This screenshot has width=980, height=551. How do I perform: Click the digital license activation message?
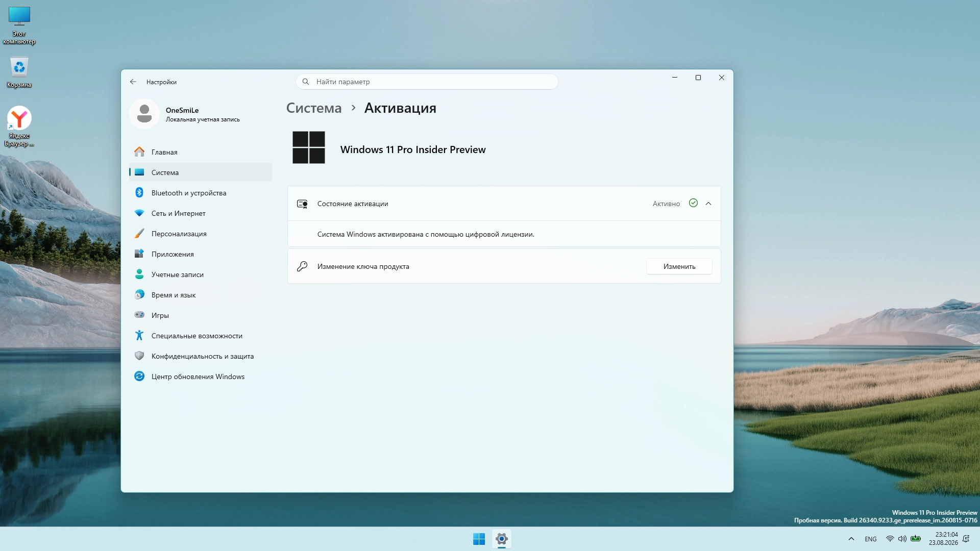point(426,235)
